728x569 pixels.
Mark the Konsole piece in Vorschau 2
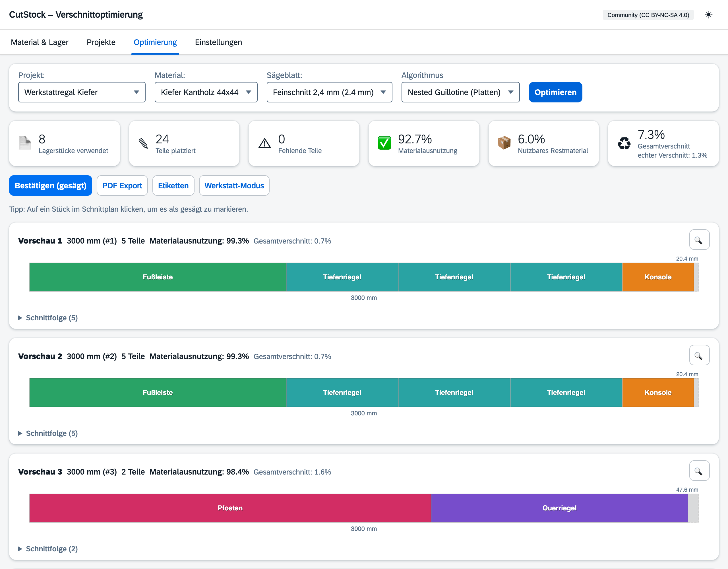[x=658, y=392]
